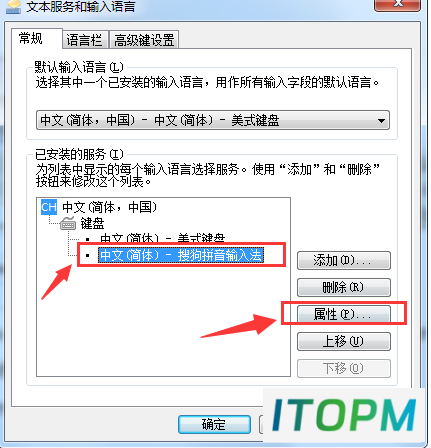Screen dimensions: 431x448
Task: Click 上移(U) to move item up
Action: 344,341
